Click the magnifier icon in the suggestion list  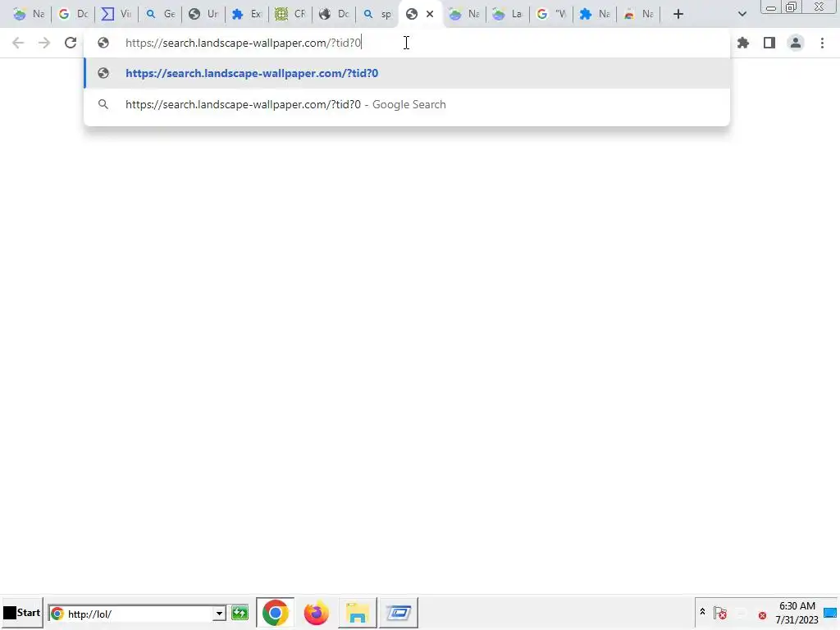coord(103,104)
